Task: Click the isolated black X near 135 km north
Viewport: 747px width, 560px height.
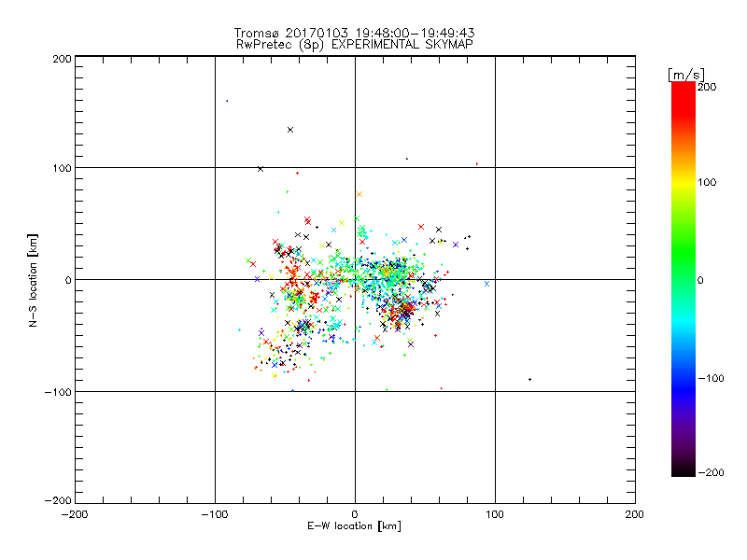Action: click(x=290, y=130)
